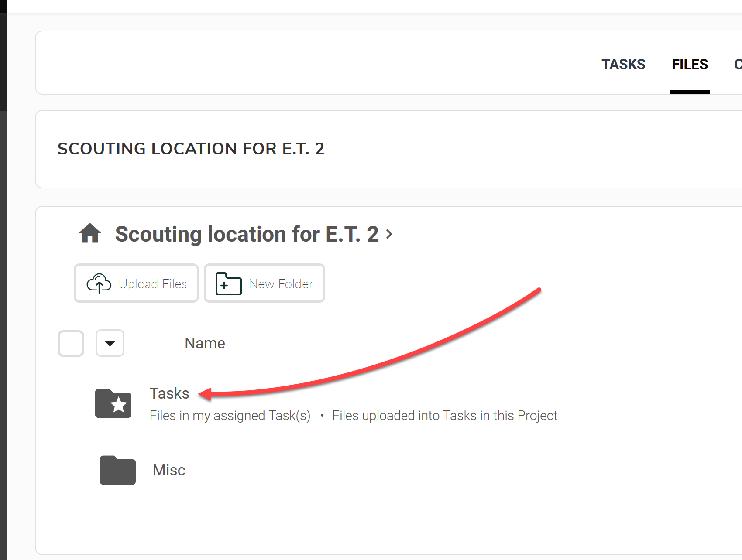This screenshot has height=560, width=742.
Task: Open the starred Tasks folder icon
Action: pos(113,403)
